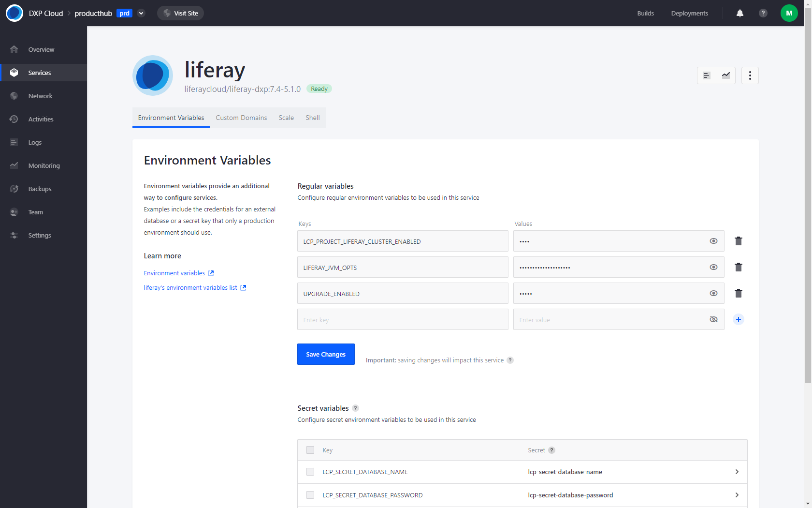Viewport: 812px width, 508px height.
Task: Click the help icon beside Secret column header
Action: tap(551, 450)
